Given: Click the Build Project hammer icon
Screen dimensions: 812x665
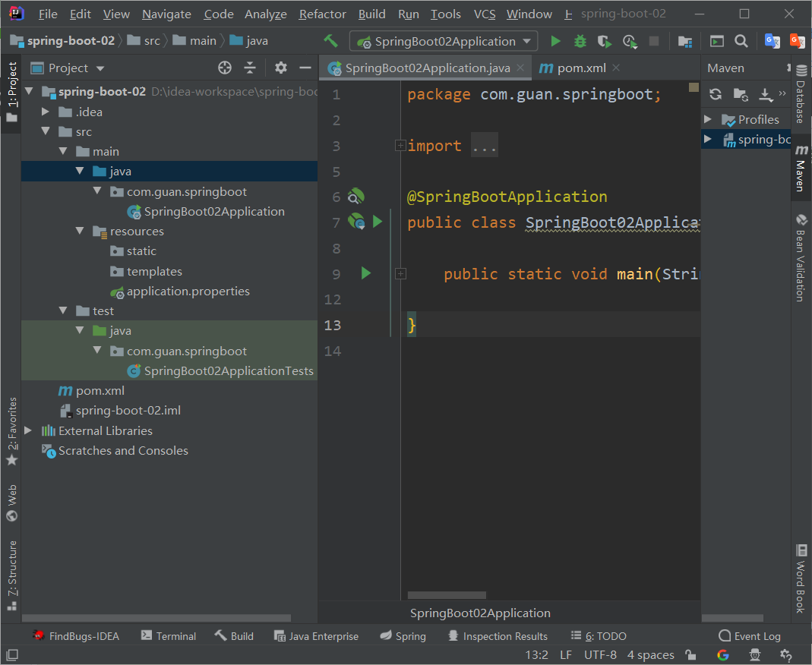Looking at the screenshot, I should click(330, 40).
